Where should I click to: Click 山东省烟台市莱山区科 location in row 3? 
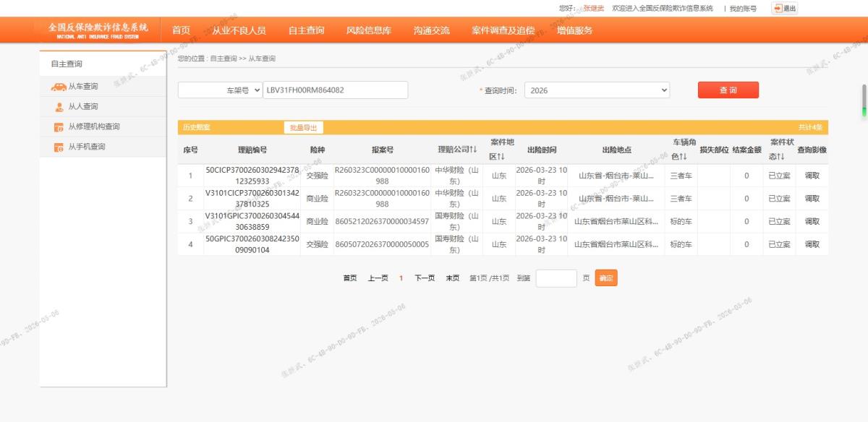click(x=617, y=222)
